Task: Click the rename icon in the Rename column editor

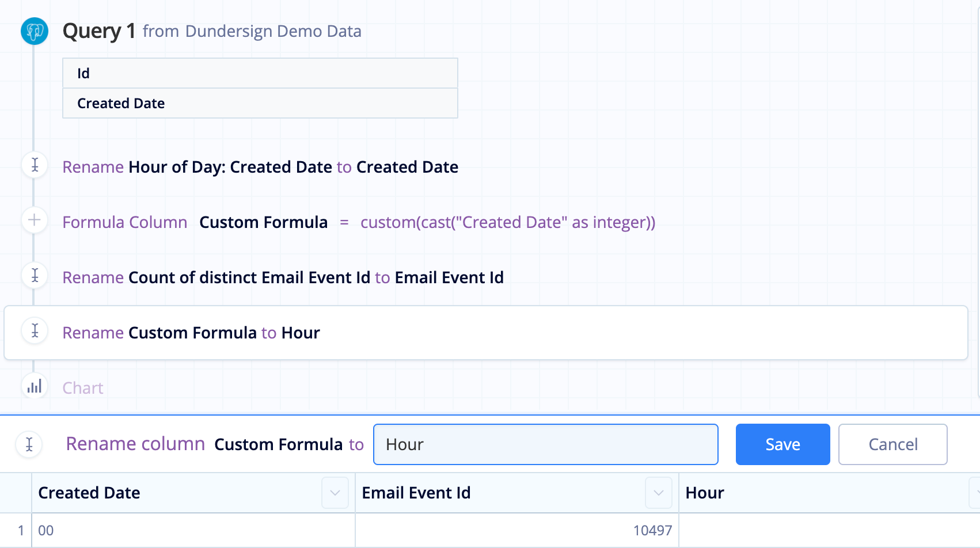Action: click(x=29, y=444)
